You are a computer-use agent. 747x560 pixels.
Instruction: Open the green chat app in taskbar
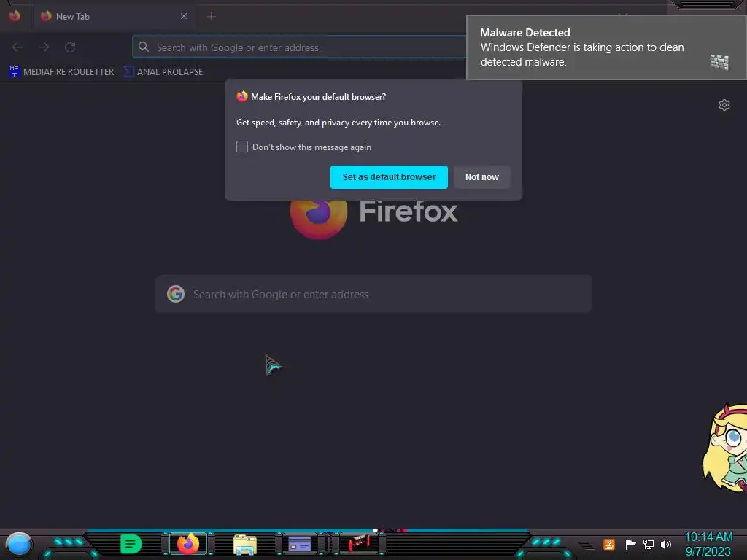click(131, 544)
